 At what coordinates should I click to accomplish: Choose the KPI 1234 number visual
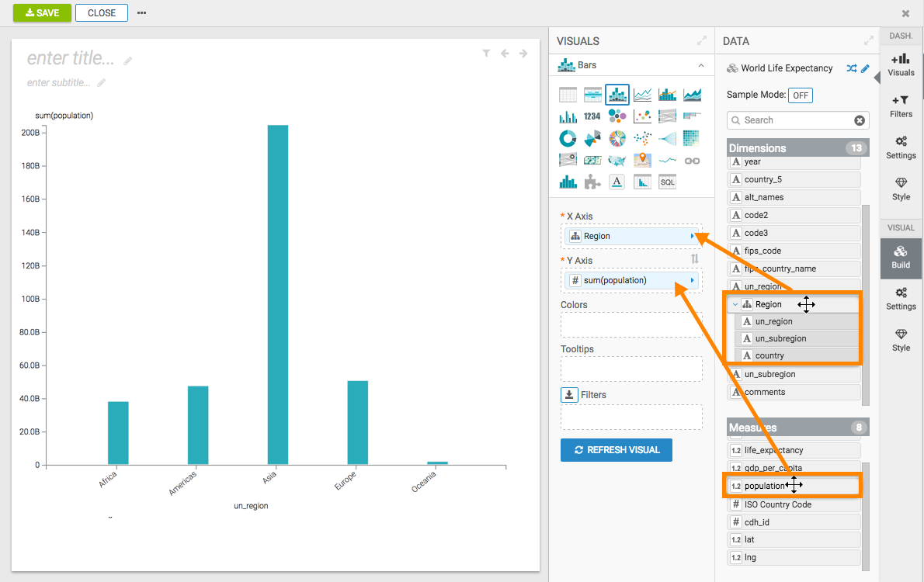[x=592, y=116]
